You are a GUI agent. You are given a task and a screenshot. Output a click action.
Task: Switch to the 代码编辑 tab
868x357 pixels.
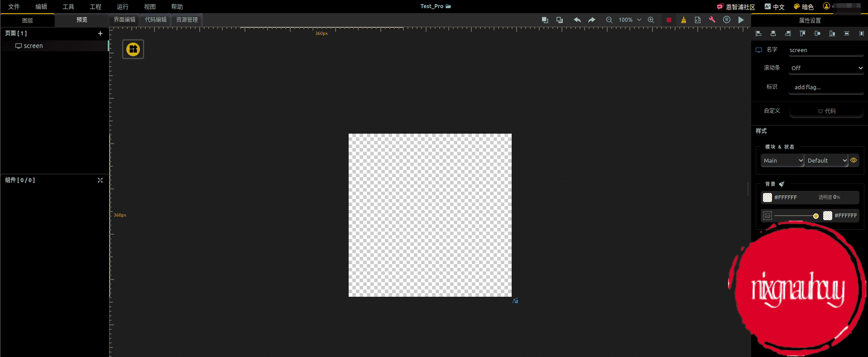point(155,20)
